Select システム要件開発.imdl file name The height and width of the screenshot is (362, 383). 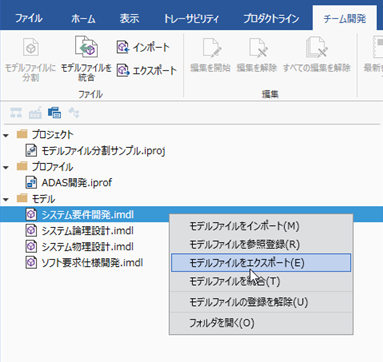coord(88,215)
